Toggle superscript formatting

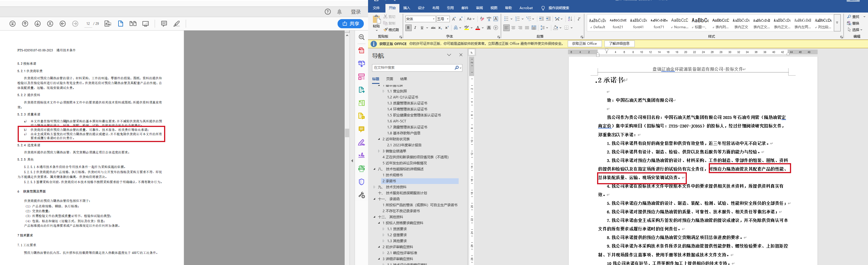pyautogui.click(x=447, y=28)
